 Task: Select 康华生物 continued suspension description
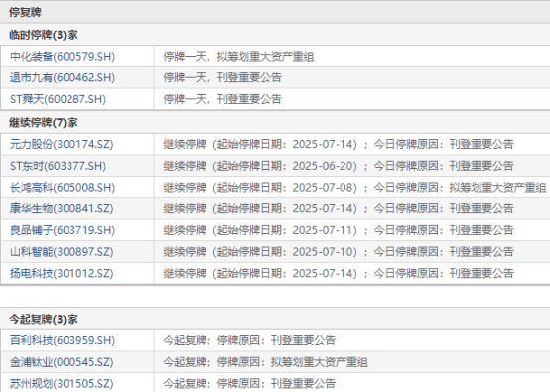[x=339, y=208]
